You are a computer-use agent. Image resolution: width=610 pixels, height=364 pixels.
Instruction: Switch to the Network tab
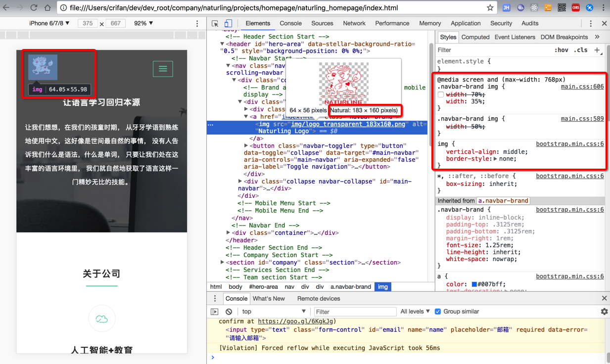point(354,23)
